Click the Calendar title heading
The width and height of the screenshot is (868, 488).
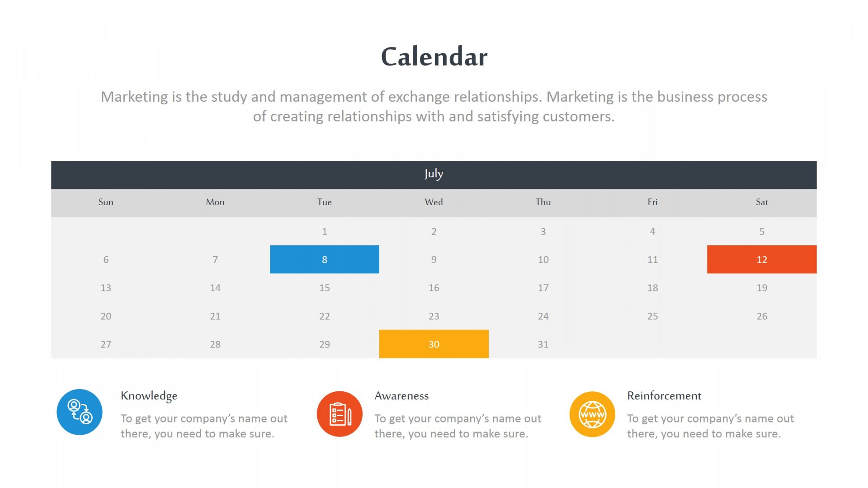[x=434, y=56]
